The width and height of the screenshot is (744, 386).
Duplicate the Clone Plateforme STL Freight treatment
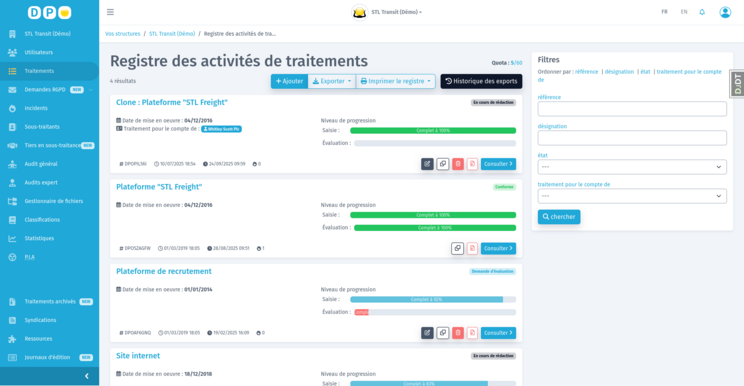[443, 164]
